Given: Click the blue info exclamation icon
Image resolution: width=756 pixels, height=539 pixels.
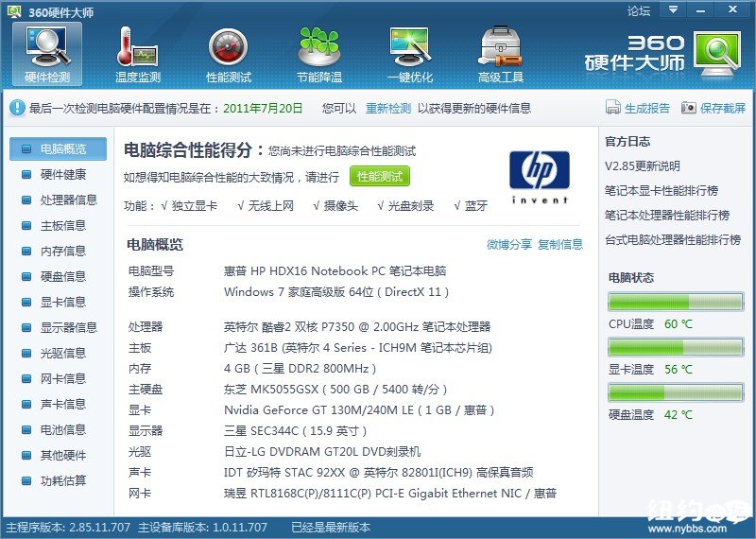Looking at the screenshot, I should pos(17,108).
